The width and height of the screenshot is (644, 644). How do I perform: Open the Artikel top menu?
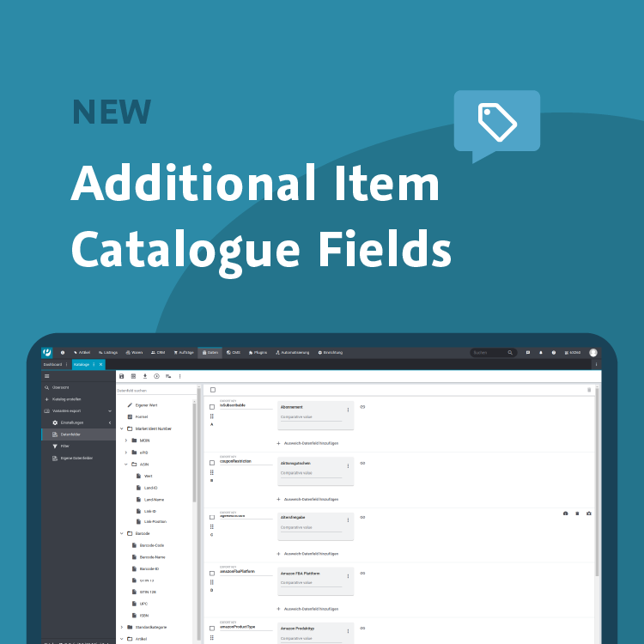pyautogui.click(x=82, y=352)
